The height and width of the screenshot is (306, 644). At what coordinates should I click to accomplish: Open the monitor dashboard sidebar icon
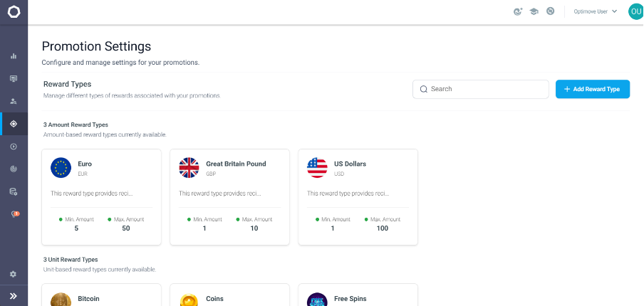pyautogui.click(x=14, y=79)
